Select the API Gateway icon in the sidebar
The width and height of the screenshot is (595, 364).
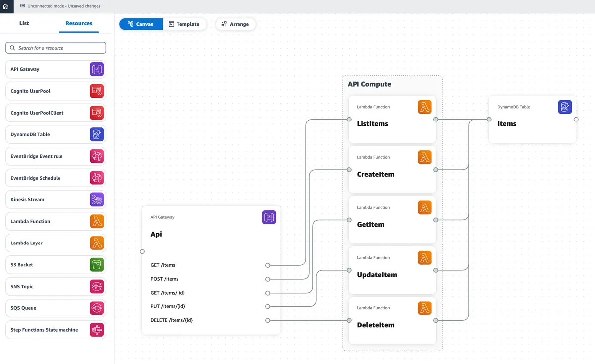pyautogui.click(x=97, y=69)
